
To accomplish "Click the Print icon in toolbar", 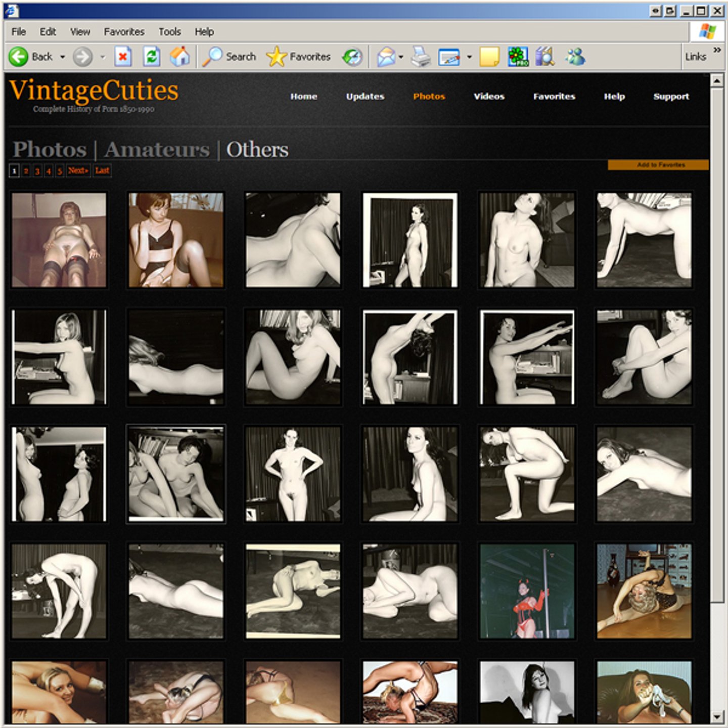I will [420, 57].
